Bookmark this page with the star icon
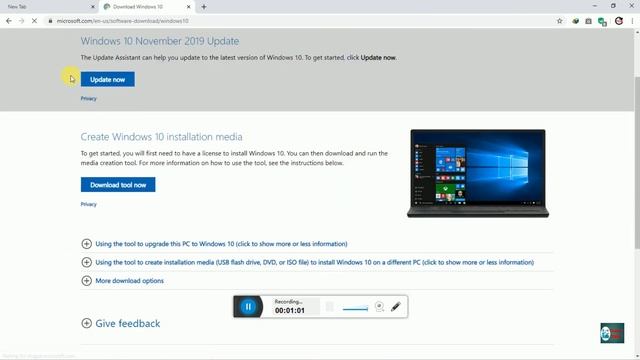640x360 pixels. (560, 21)
